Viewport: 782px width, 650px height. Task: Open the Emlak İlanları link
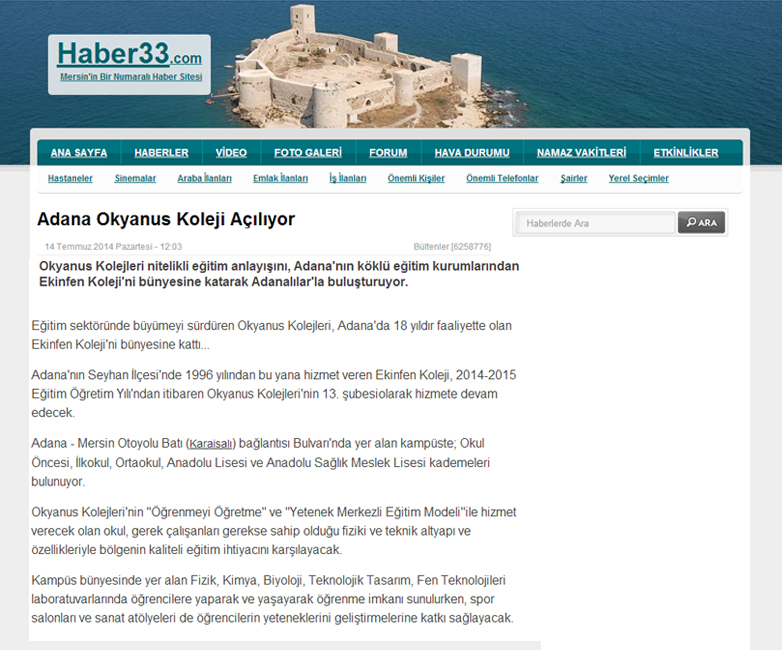(x=280, y=178)
